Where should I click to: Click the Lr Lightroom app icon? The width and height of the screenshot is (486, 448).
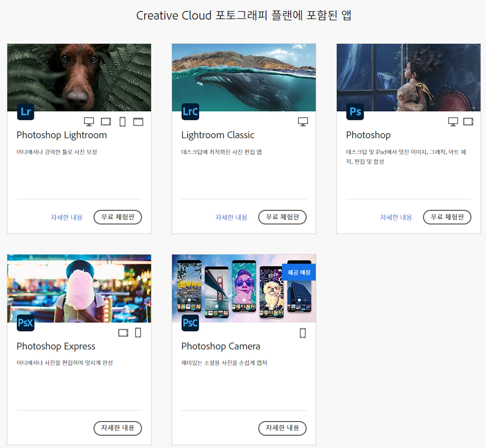click(x=26, y=111)
